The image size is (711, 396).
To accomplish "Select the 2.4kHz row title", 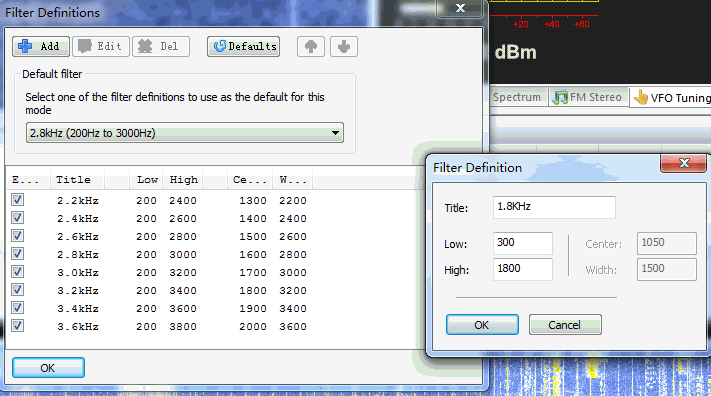I will [78, 219].
